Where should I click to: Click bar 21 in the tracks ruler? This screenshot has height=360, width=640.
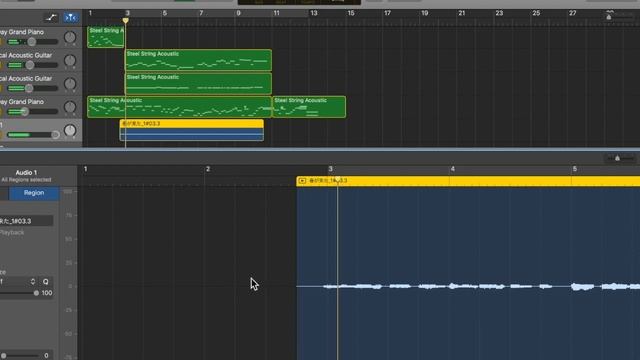tap(462, 13)
